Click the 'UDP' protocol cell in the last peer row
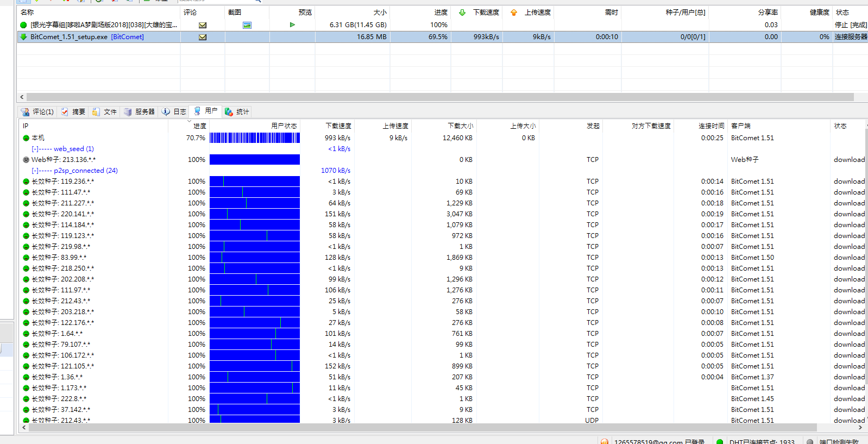This screenshot has width=868, height=444. 592,421
